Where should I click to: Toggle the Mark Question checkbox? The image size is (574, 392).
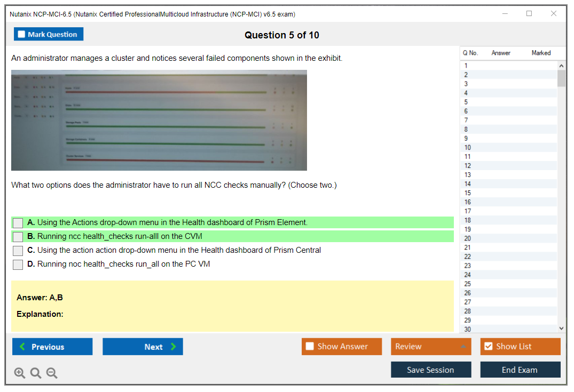click(22, 34)
